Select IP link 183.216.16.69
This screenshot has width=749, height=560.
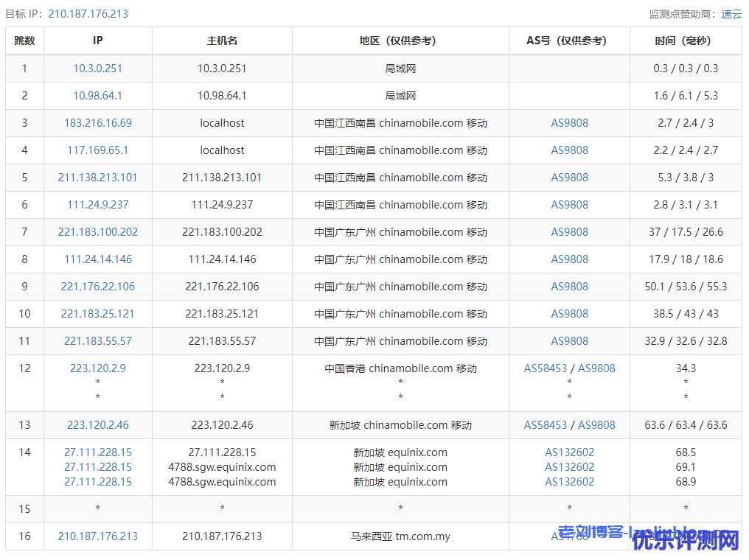pyautogui.click(x=97, y=123)
